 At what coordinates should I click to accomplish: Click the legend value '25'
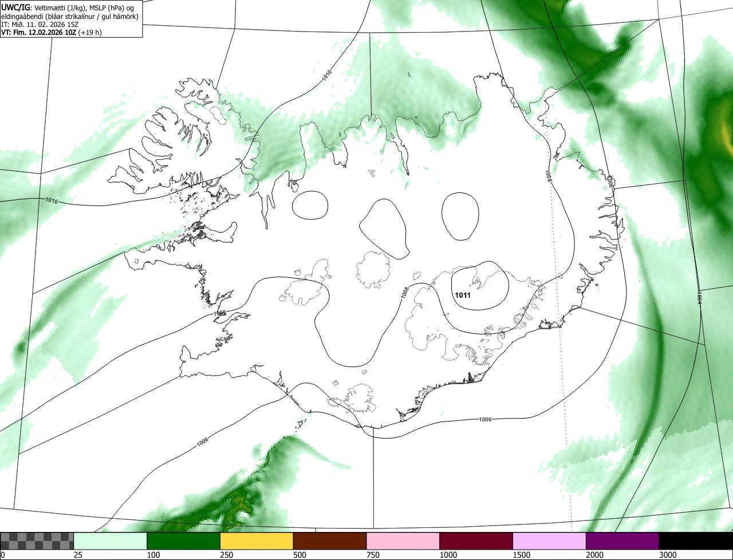[x=79, y=555]
